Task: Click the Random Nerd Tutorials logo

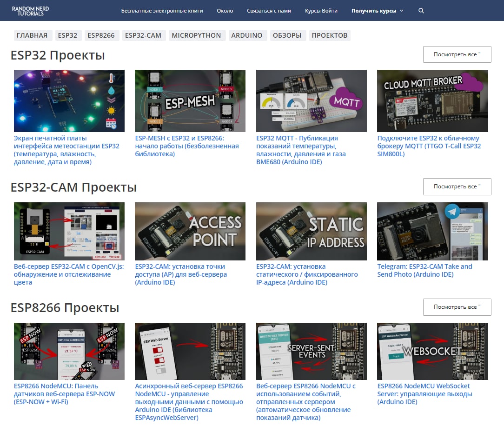Action: (x=31, y=11)
